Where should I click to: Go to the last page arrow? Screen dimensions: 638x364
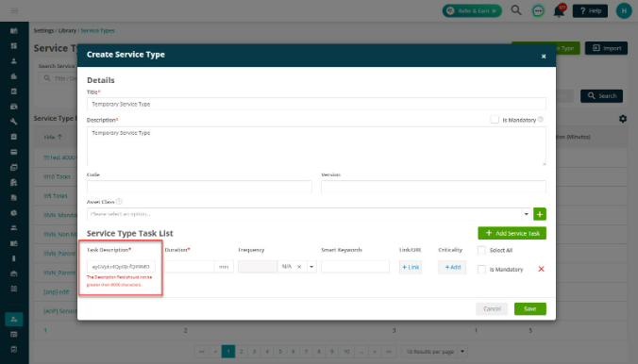pos(389,352)
